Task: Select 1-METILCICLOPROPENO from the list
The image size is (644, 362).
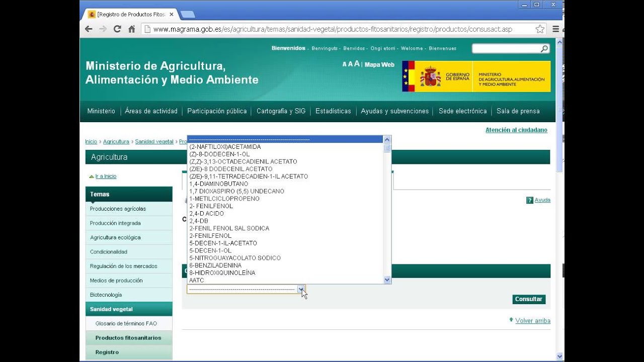Action: [285, 199]
